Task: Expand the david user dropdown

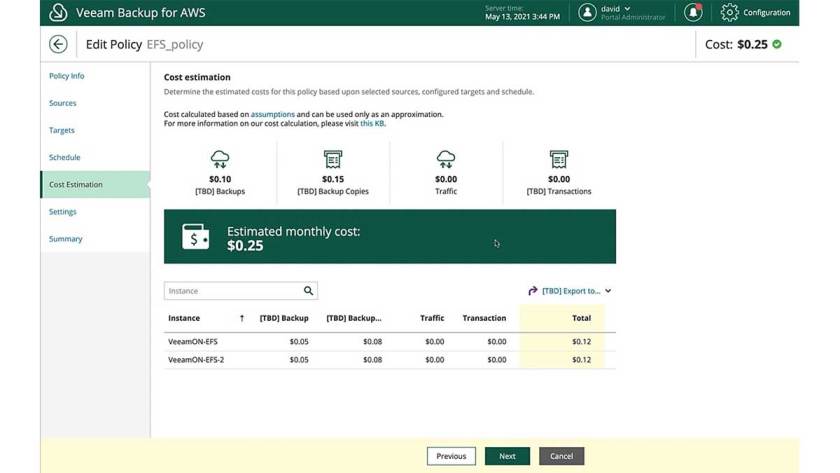Action: (627, 9)
